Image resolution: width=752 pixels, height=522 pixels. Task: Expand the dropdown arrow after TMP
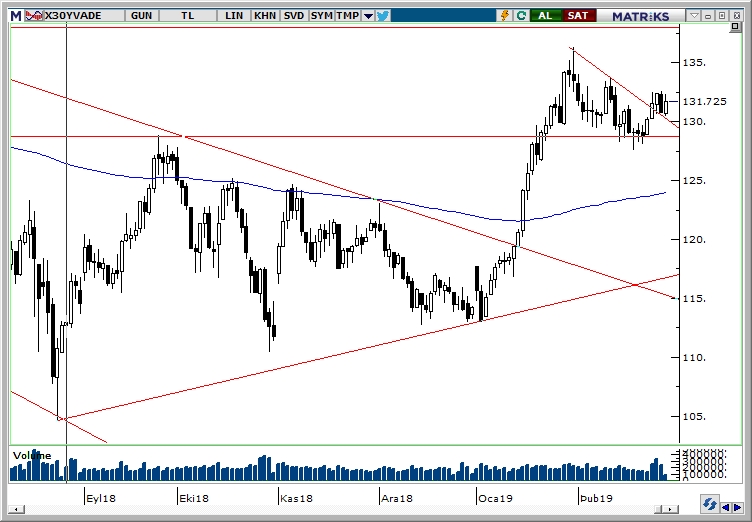(x=368, y=16)
